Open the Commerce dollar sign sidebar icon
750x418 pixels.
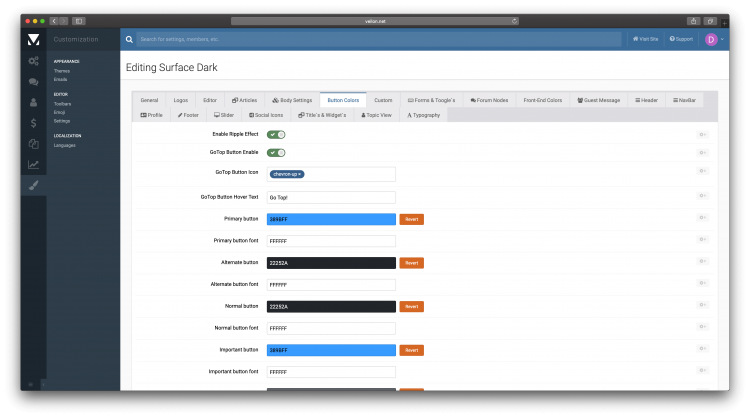click(33, 123)
